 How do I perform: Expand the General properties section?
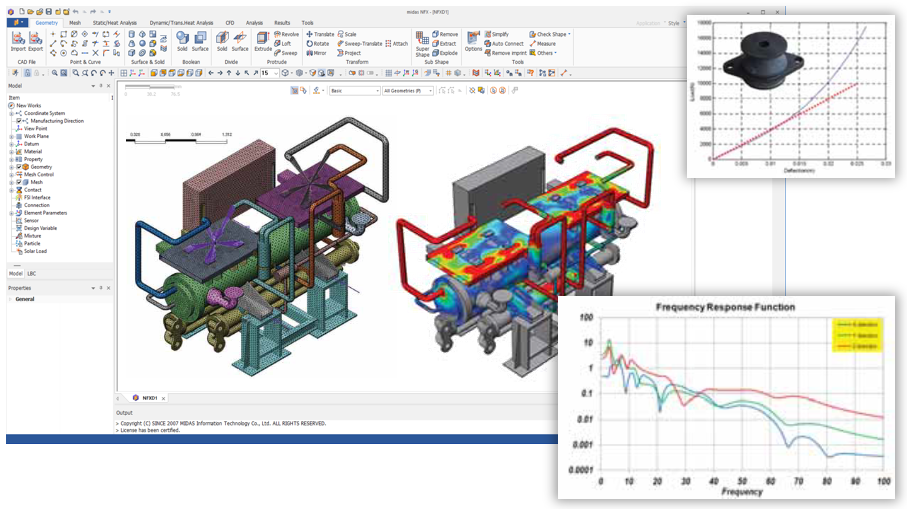click(x=10, y=299)
